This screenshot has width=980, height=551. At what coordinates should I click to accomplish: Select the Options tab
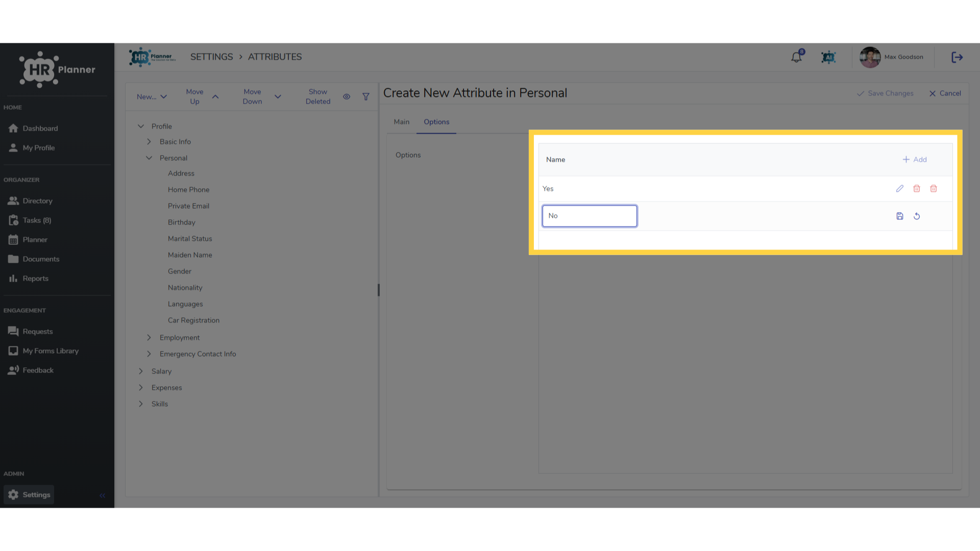436,122
